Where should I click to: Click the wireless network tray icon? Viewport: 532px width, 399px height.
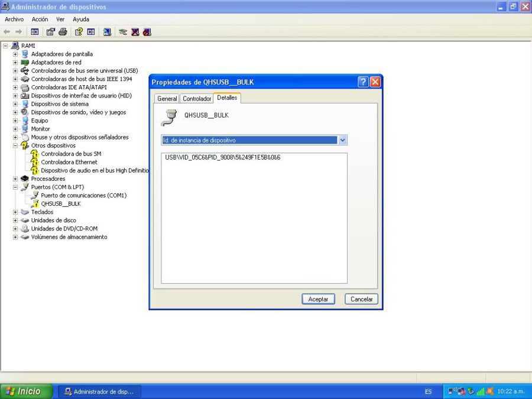[x=452, y=391]
